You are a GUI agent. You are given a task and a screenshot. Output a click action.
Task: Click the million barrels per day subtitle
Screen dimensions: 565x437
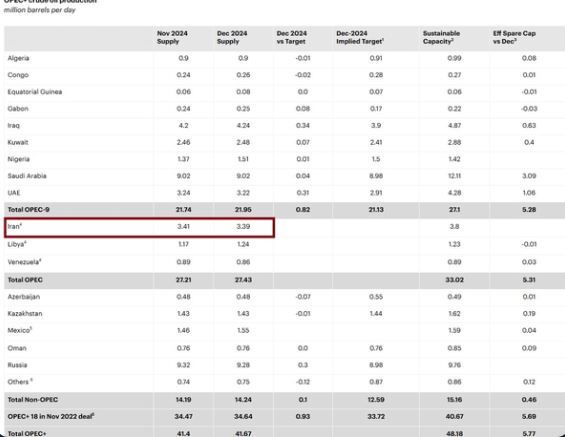[x=40, y=10]
